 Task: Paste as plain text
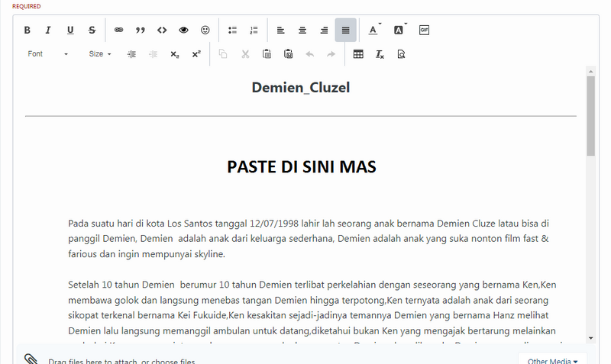267,54
